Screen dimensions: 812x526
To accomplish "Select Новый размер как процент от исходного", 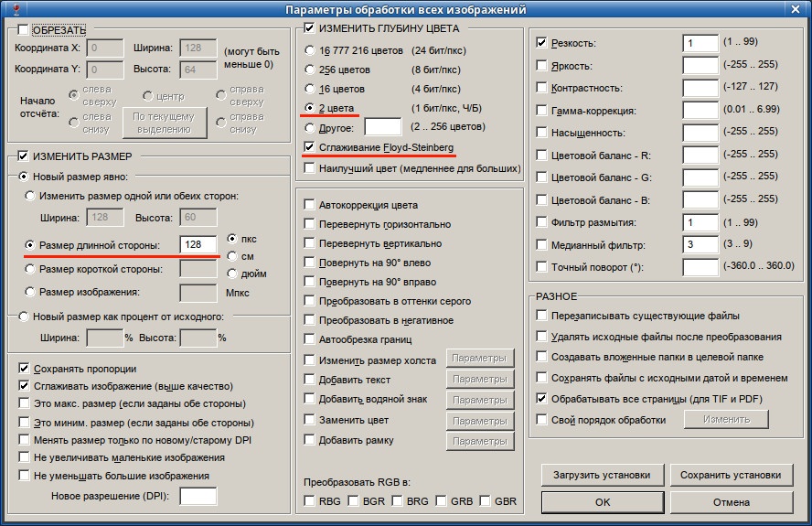I will [24, 317].
